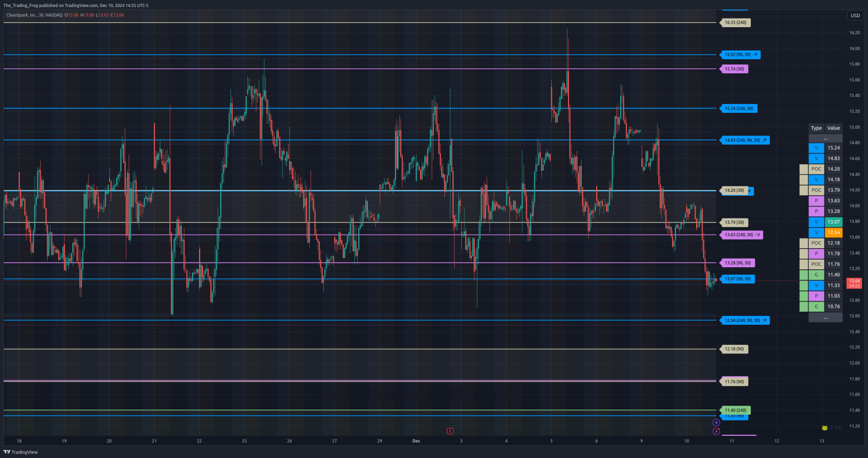Screen dimensions: 868x458
Task: Click the earnings 'E' marker on the time axis
Action: [450, 431]
